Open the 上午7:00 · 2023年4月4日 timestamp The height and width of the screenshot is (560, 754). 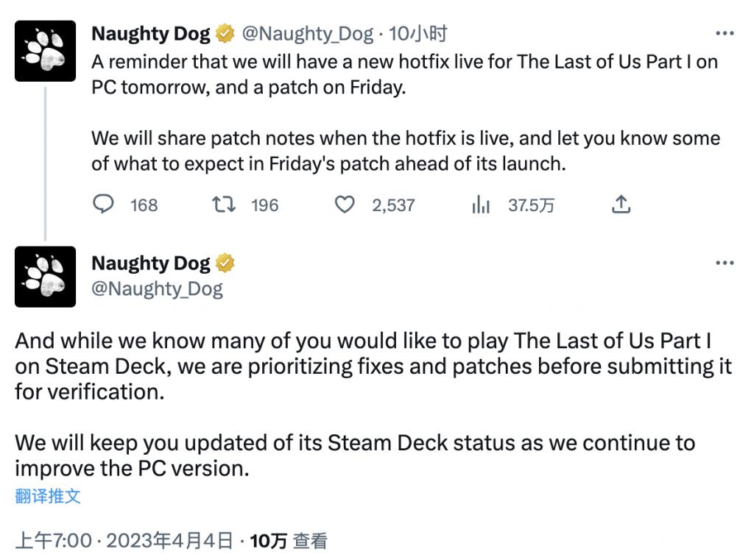click(x=124, y=541)
